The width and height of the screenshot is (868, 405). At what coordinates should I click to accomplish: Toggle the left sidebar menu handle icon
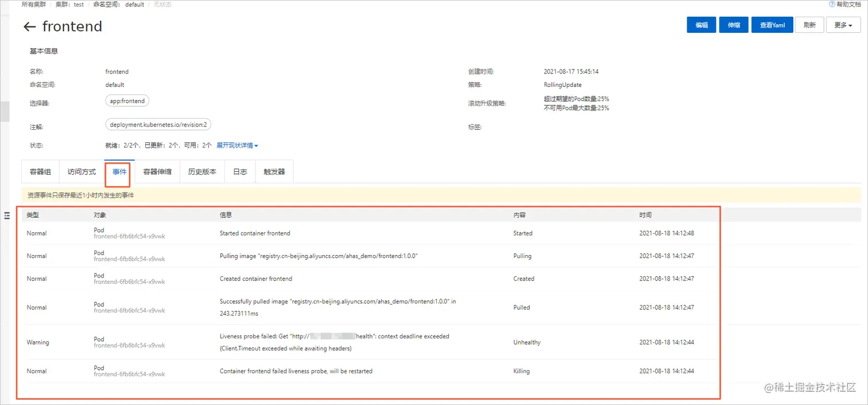pos(7,215)
